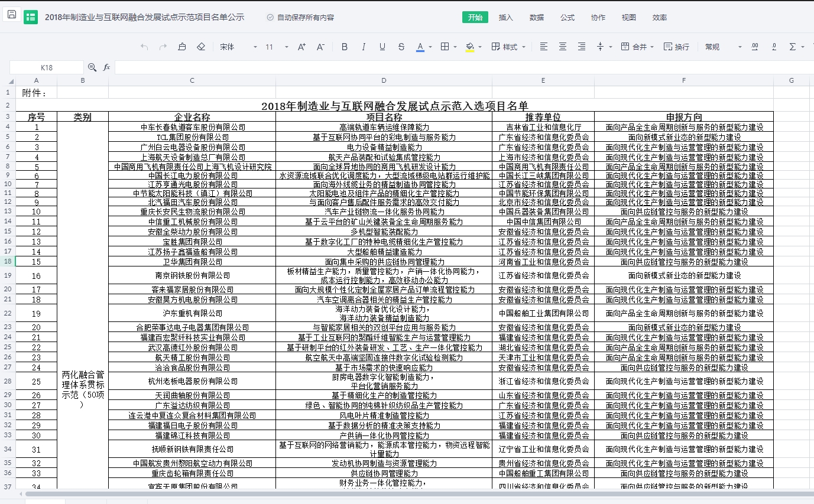
Task: Toggle 换行 text wrap button
Action: (676, 47)
